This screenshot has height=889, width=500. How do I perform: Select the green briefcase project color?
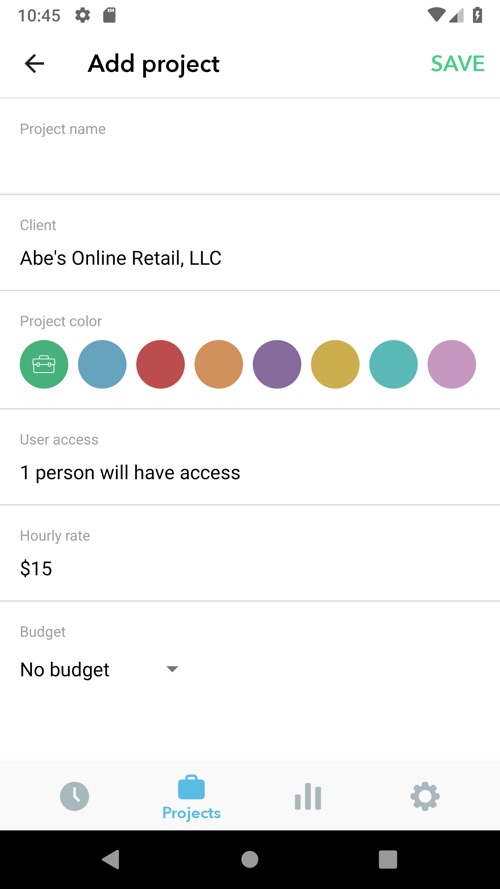(44, 364)
